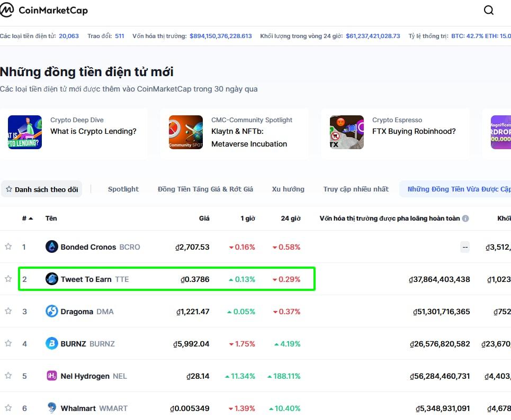Click the Dragoma coin icon

pyautogui.click(x=52, y=311)
